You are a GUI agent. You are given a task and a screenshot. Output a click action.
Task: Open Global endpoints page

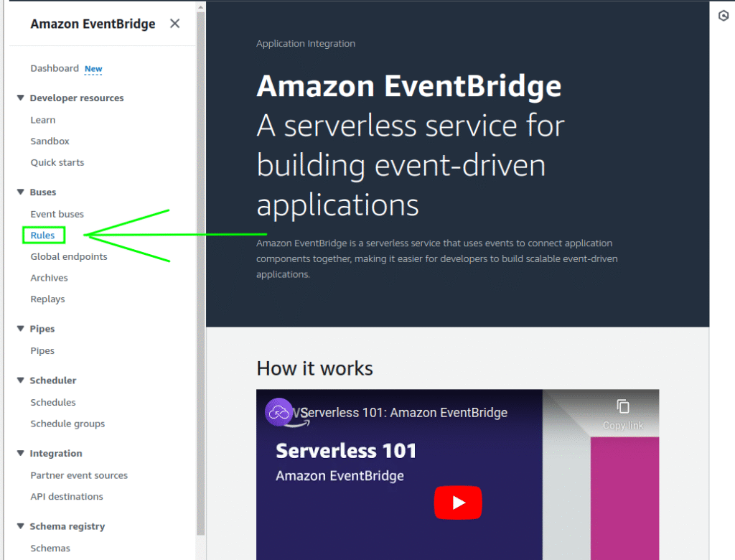tap(69, 256)
